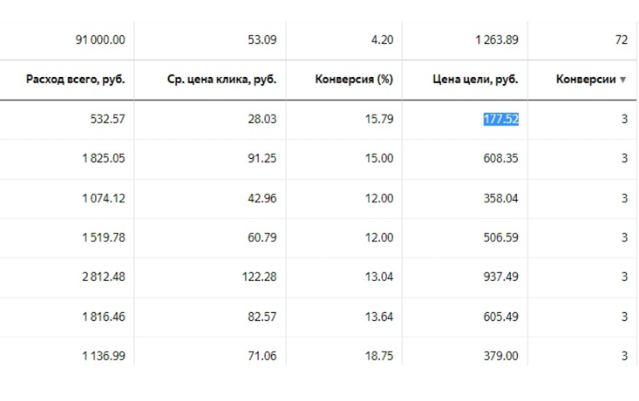Click the total average click price 53.09

[x=261, y=40]
